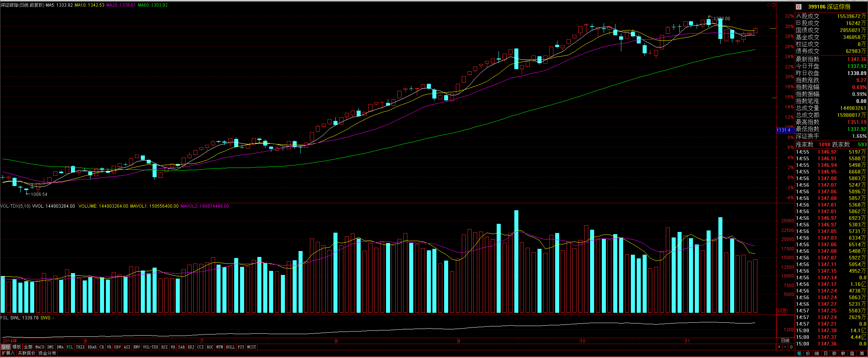Switch indicator to KDJ

pyautogui.click(x=191, y=347)
